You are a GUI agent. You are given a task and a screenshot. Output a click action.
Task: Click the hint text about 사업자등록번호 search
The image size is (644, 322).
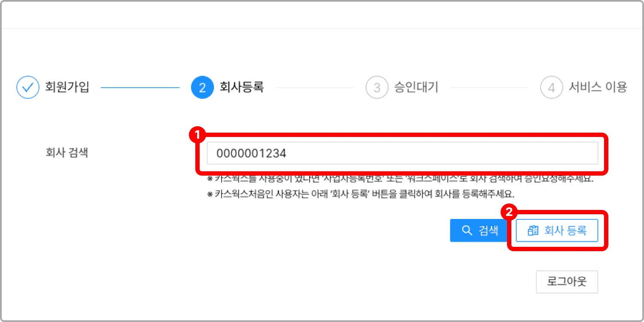400,179
